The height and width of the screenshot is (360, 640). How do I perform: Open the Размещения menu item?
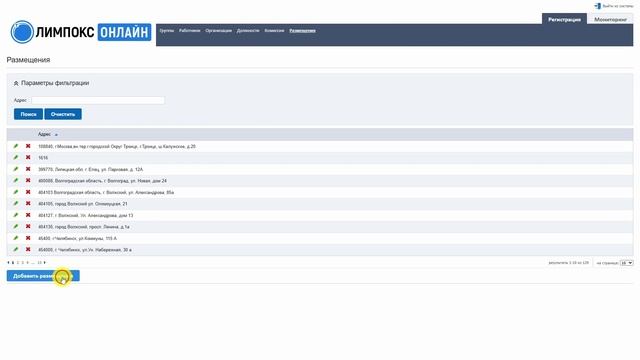[302, 31]
